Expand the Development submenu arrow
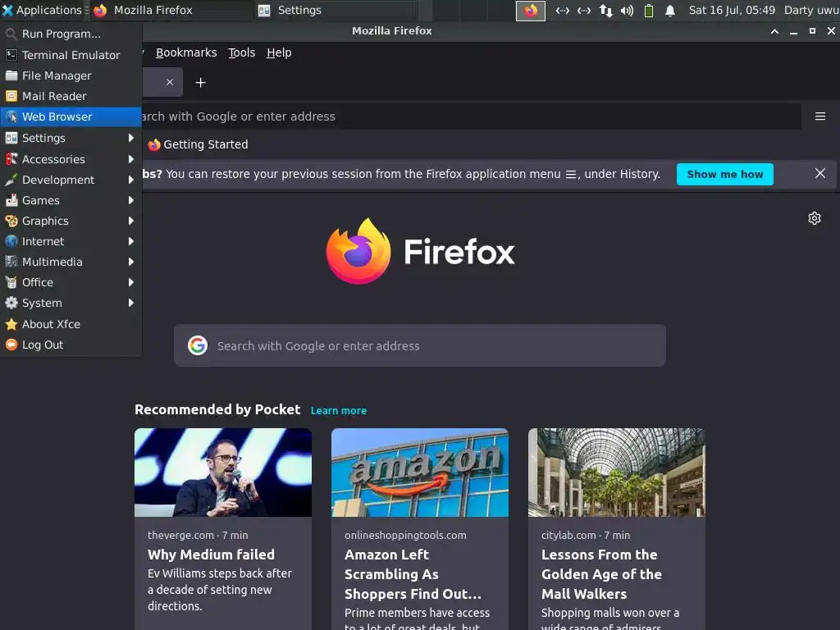The height and width of the screenshot is (630, 840). (x=130, y=180)
